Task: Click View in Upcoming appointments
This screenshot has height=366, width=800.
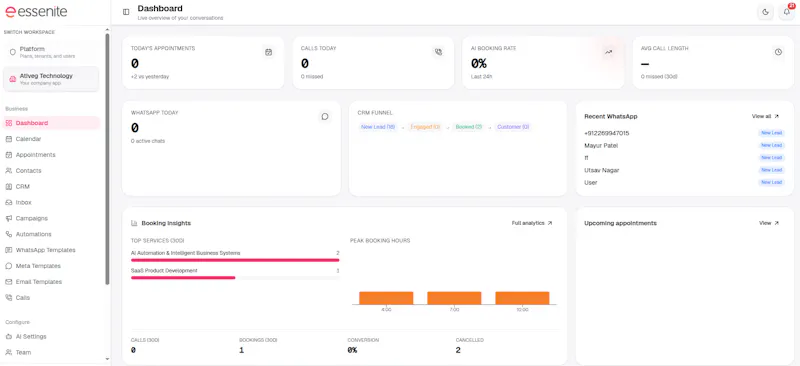Action: coord(769,223)
